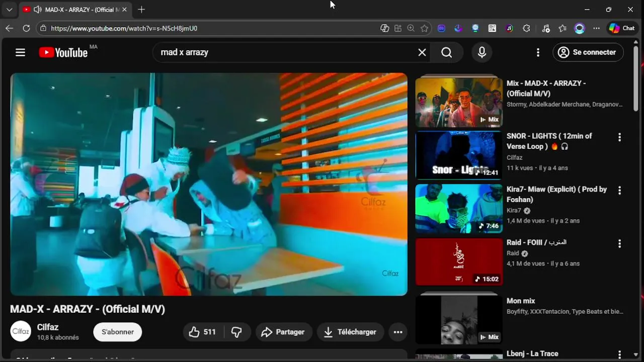This screenshot has width=644, height=362.
Task: Open the YouTube hamburger guide menu
Action: [20, 52]
